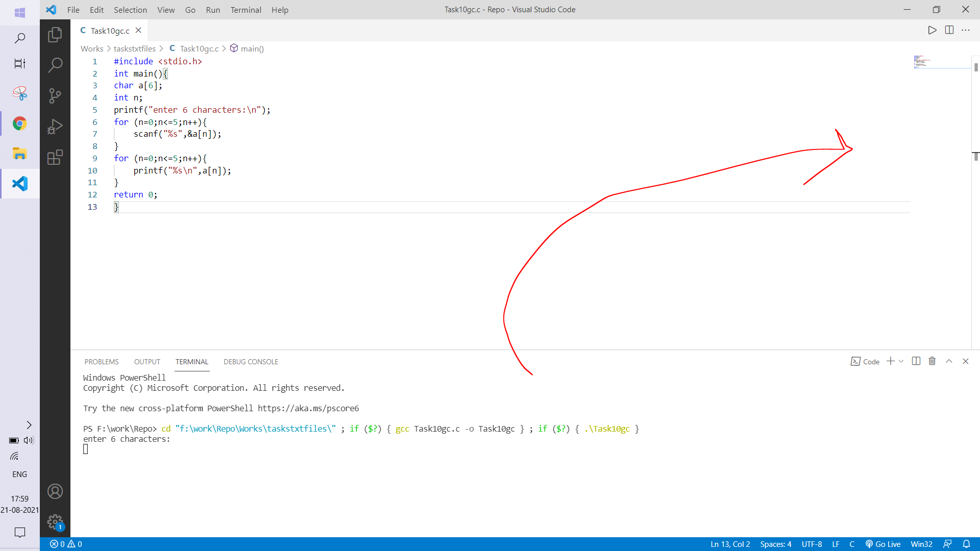Open the Run menu
Screen dimensions: 980x551
(213, 10)
